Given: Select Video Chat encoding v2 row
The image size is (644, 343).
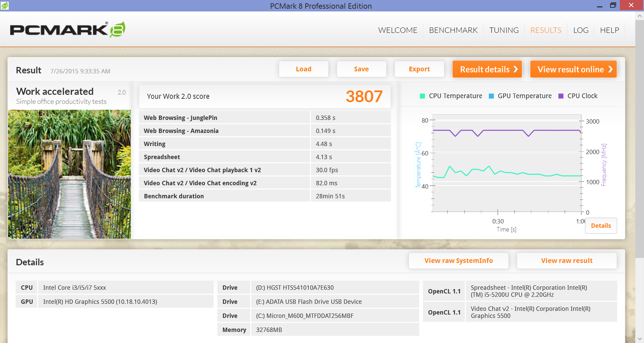Looking at the screenshot, I should (x=265, y=183).
